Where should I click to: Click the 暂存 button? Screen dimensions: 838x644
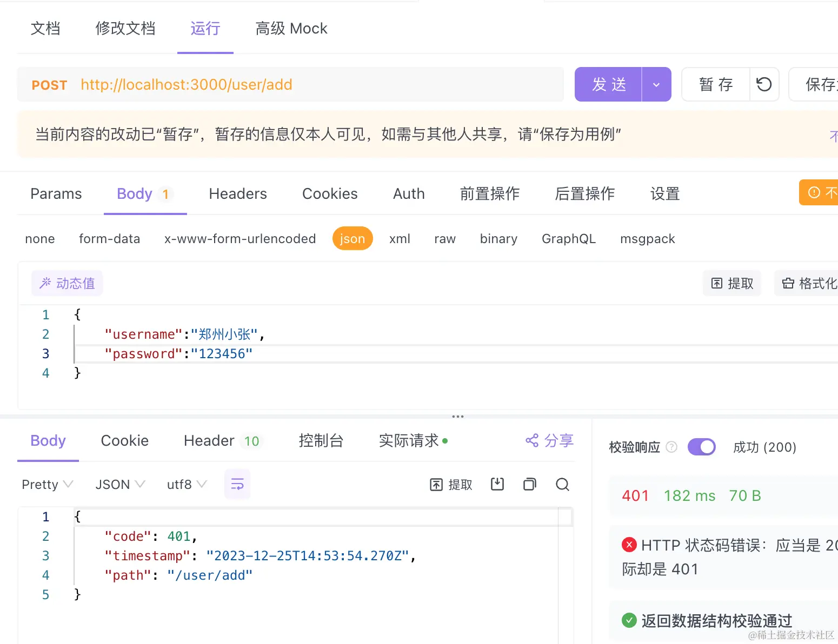click(716, 84)
